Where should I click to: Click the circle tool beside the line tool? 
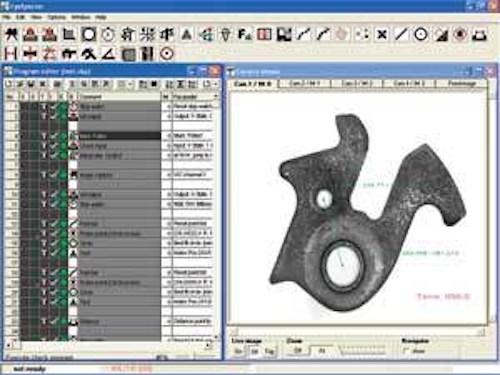tap(421, 34)
